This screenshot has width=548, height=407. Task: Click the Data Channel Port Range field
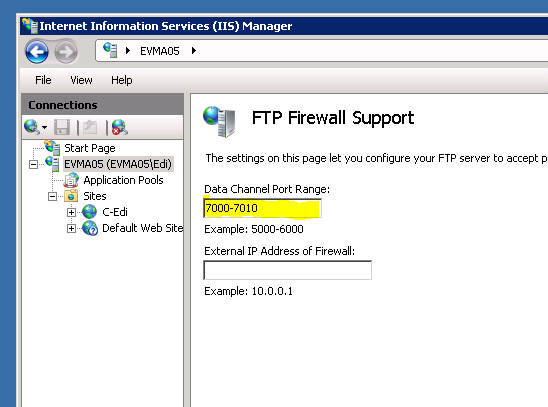[262, 208]
